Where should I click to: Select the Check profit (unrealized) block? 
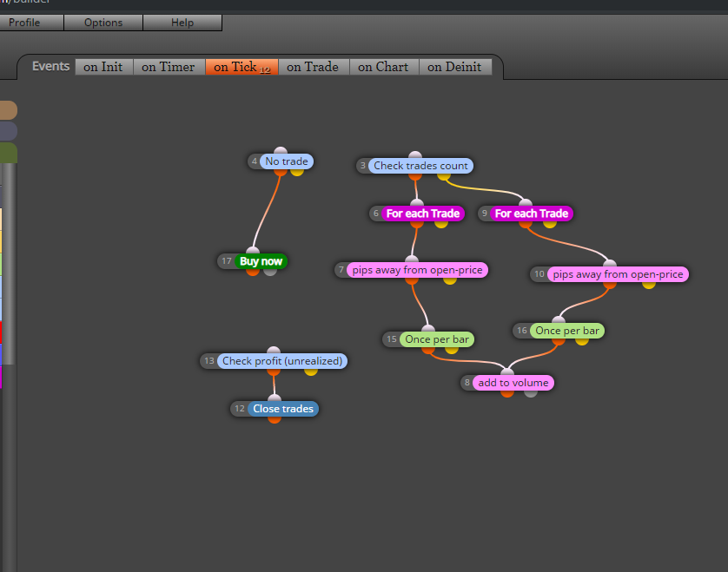pyautogui.click(x=282, y=361)
